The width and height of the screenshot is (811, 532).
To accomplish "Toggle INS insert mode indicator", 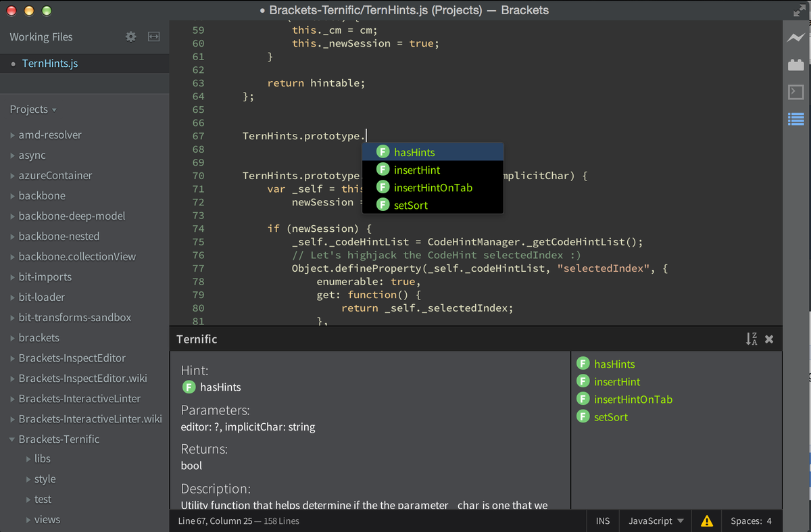I will tap(603, 521).
